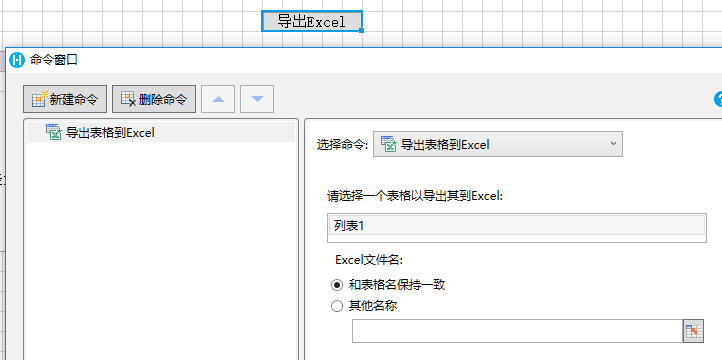Image resolution: width=722 pixels, height=360 pixels.
Task: Select the 导出Excel button cell on the canvas
Action: (312, 21)
